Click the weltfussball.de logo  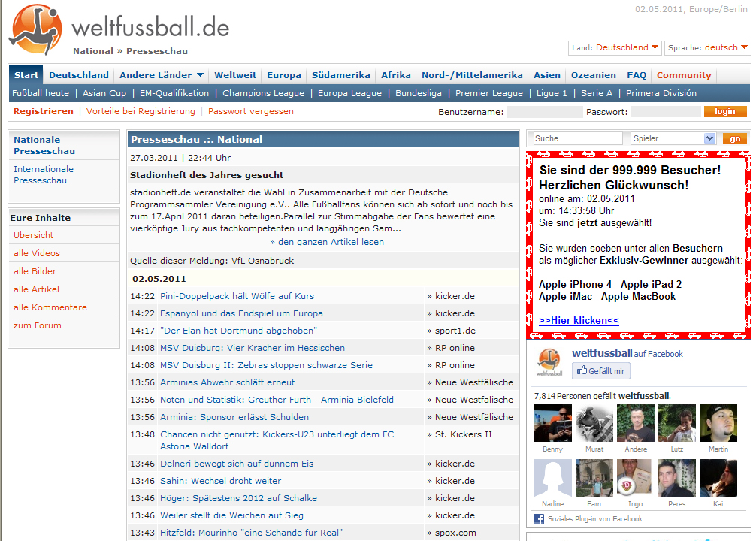(120, 29)
